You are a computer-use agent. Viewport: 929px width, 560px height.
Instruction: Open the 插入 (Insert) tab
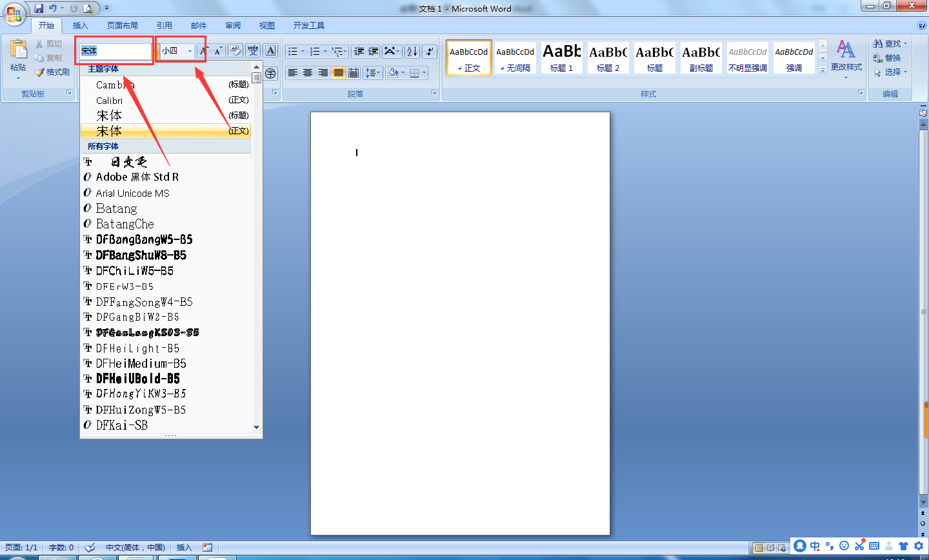point(80,26)
